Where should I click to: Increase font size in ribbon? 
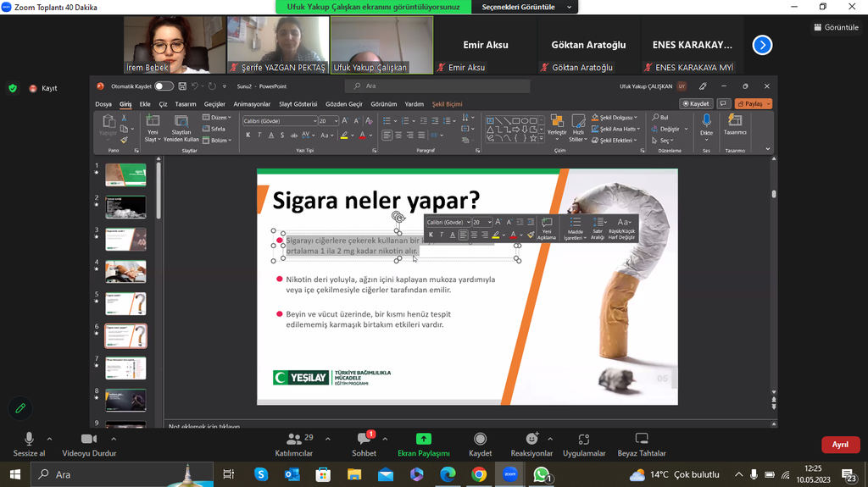[x=345, y=120]
